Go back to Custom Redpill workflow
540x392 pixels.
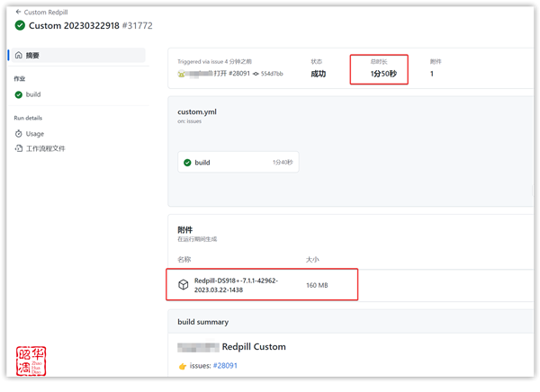(x=46, y=12)
